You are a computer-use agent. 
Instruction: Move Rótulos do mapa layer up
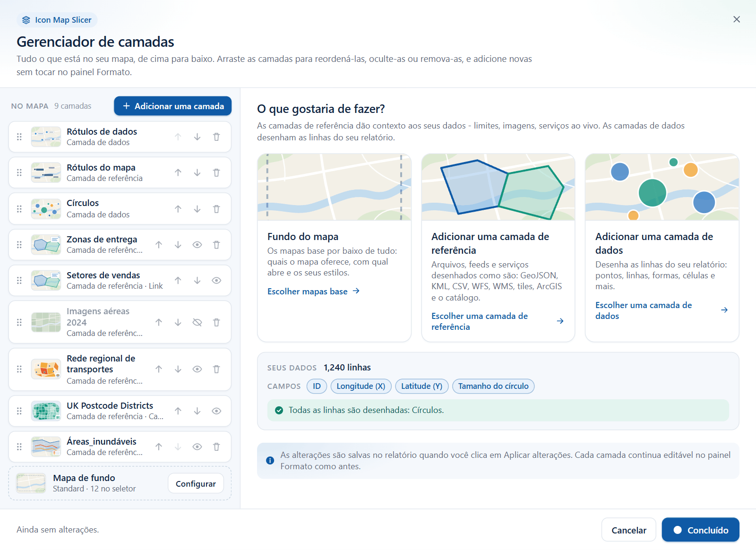[178, 173]
